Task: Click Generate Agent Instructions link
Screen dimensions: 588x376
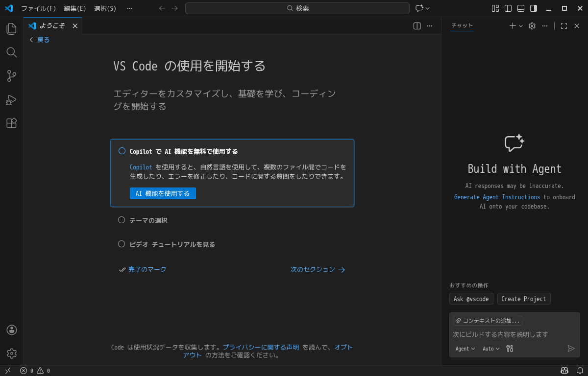Action: click(497, 197)
